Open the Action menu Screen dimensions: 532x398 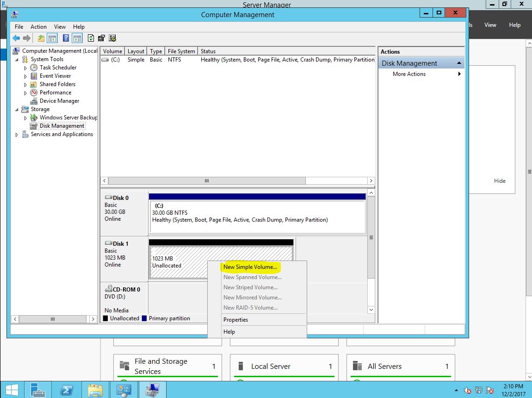(x=38, y=27)
